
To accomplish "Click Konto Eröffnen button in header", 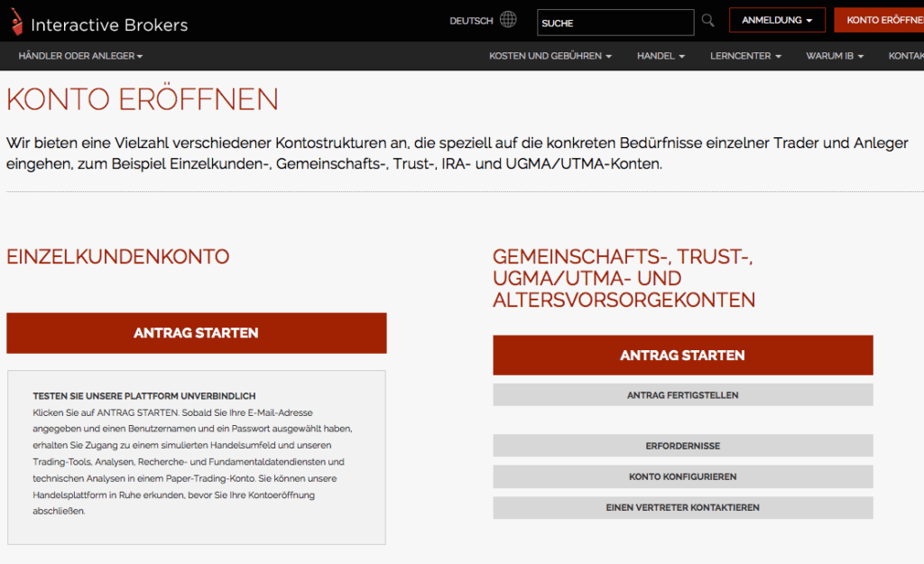I will coord(879,20).
